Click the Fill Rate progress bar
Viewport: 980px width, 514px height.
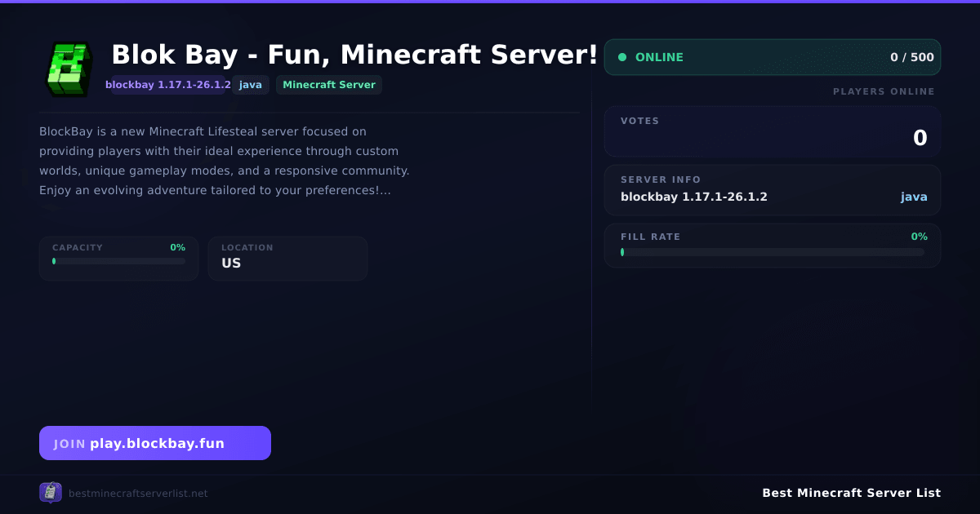773,252
